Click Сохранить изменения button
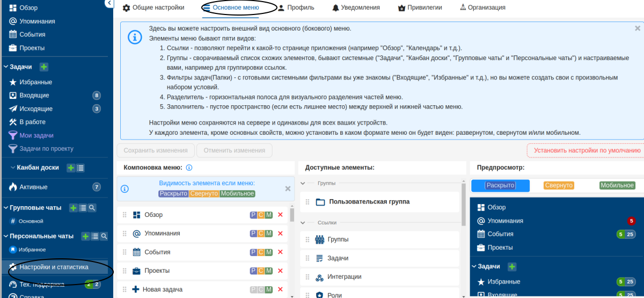Viewport: 644px width, 298px height. click(156, 150)
